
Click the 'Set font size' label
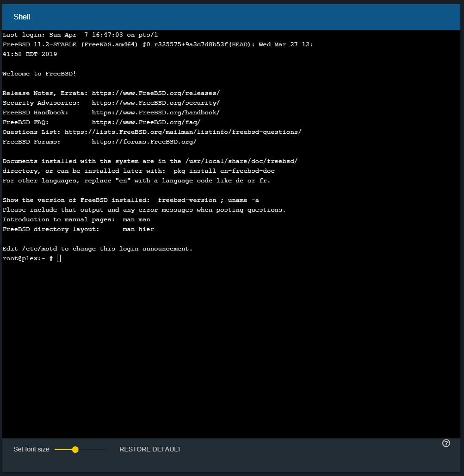coord(31,449)
